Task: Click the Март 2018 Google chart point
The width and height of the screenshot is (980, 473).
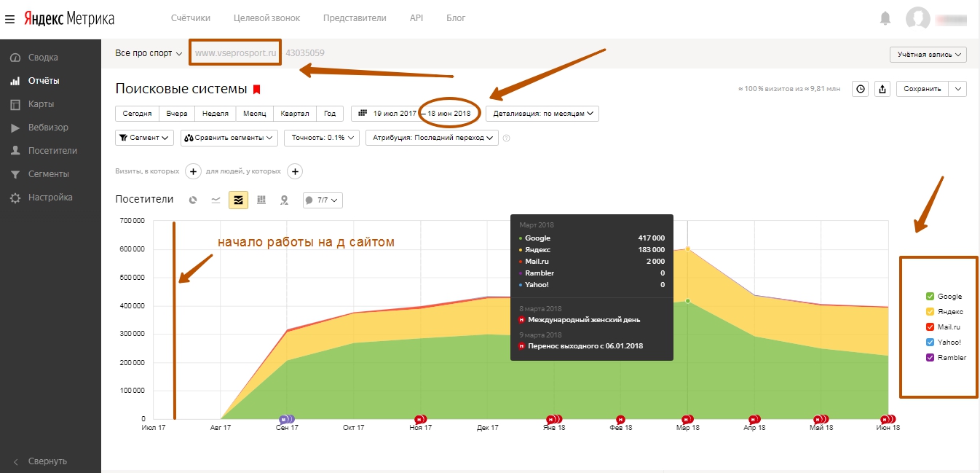Action: (x=687, y=301)
